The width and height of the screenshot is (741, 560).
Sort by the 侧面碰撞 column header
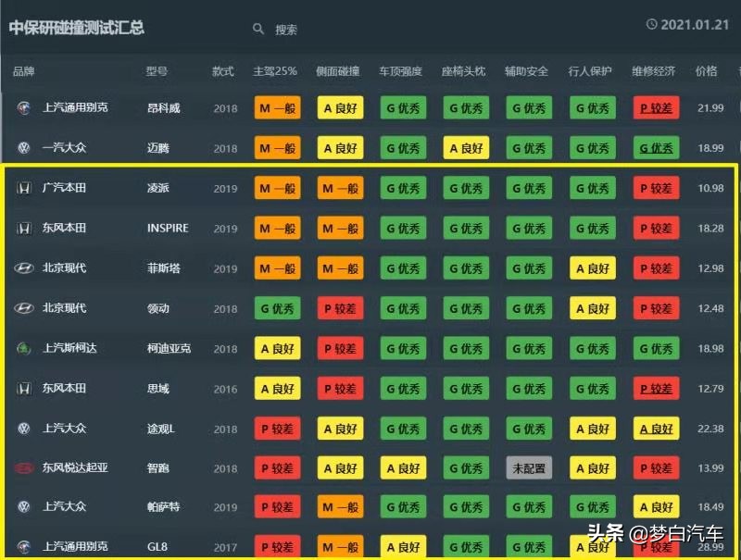(338, 71)
